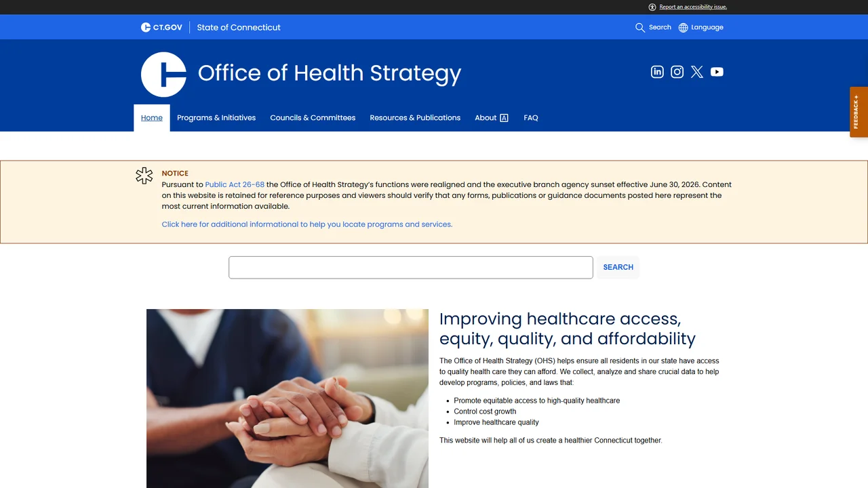Open Resources & Publications menu
Viewport: 868px width, 488px height.
[415, 118]
